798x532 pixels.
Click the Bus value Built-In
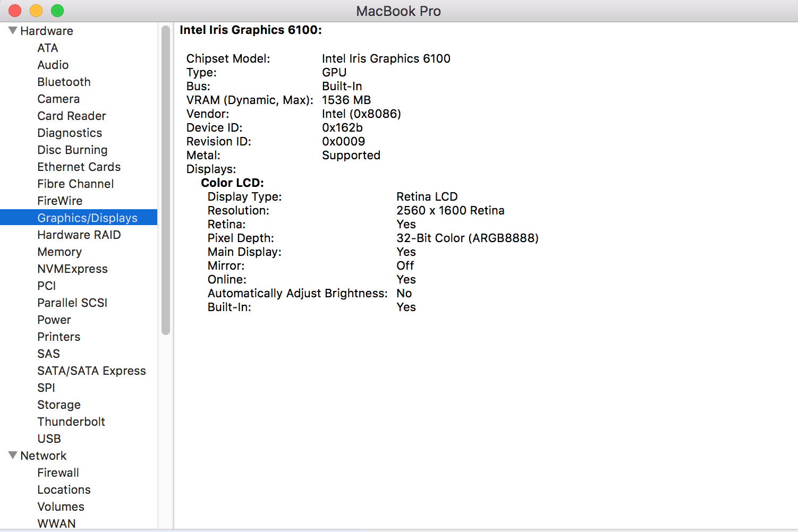342,86
